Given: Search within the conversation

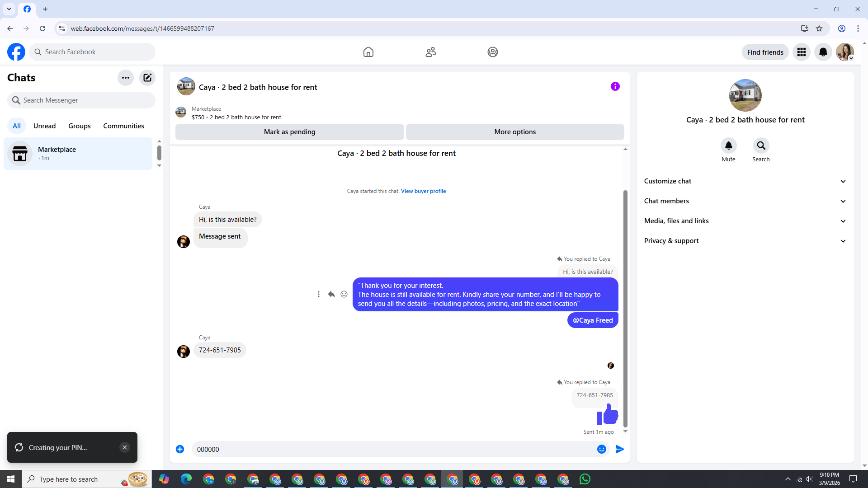Looking at the screenshot, I should click(761, 145).
